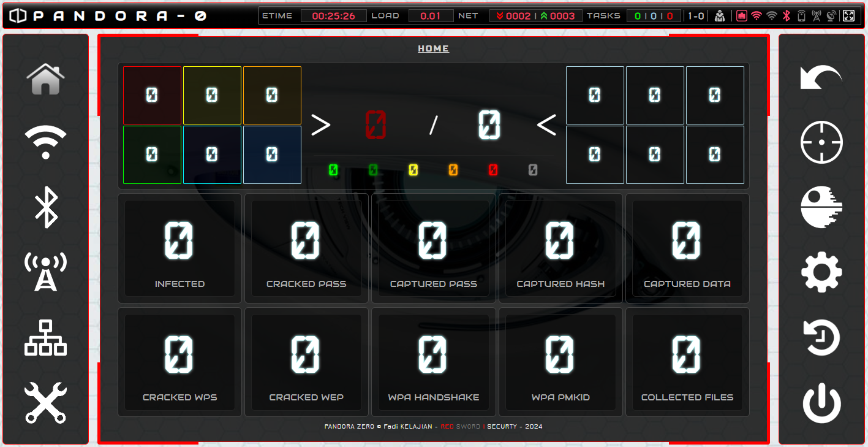Screen dimensions: 868x447
Task: Click the Death Star icon
Action: click(x=821, y=207)
